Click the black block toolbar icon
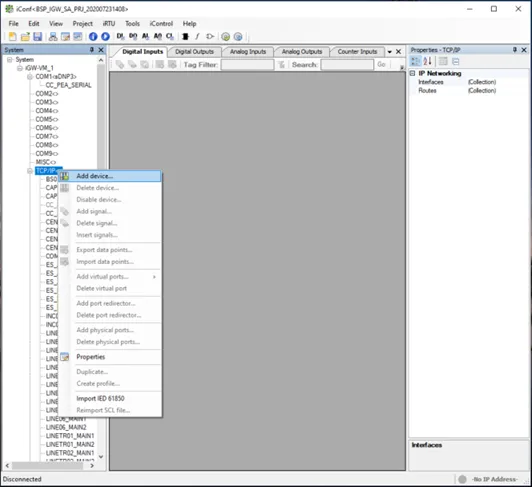532x487 pixels. coord(185,36)
